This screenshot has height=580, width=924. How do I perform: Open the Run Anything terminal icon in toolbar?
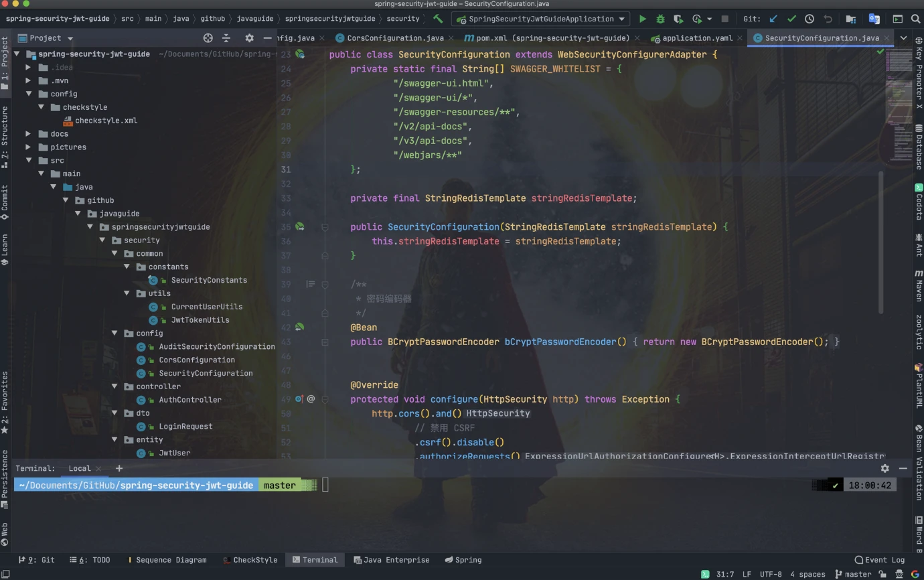pyautogui.click(x=898, y=19)
